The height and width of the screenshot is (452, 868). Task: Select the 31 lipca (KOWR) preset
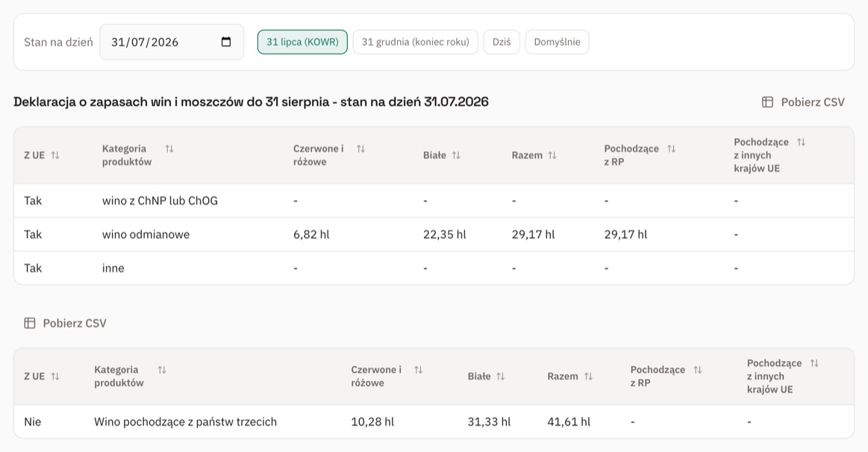click(302, 42)
